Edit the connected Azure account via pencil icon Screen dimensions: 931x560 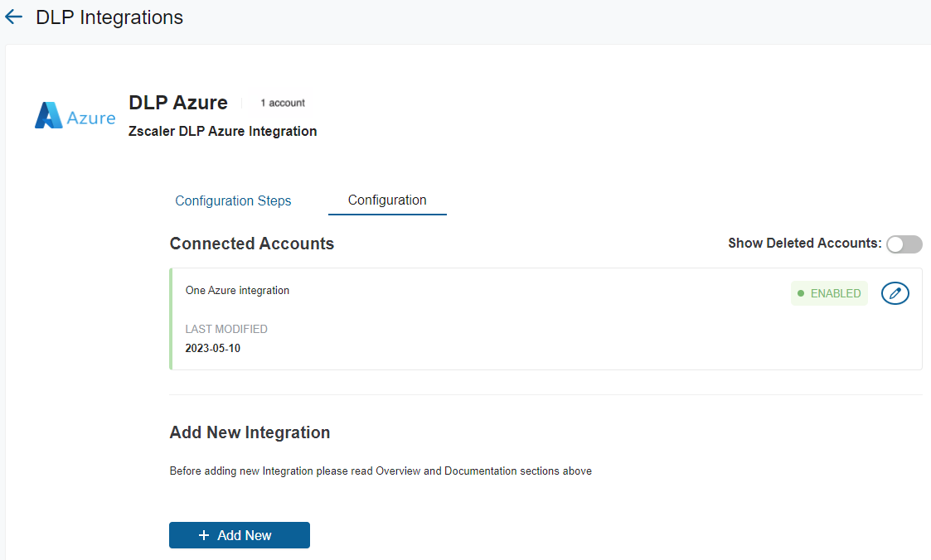coord(895,293)
